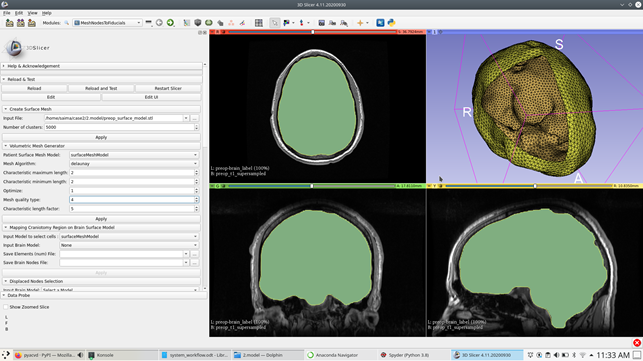Image resolution: width=643 pixels, height=361 pixels.
Task: Click the red error notification icon
Action: (637, 343)
